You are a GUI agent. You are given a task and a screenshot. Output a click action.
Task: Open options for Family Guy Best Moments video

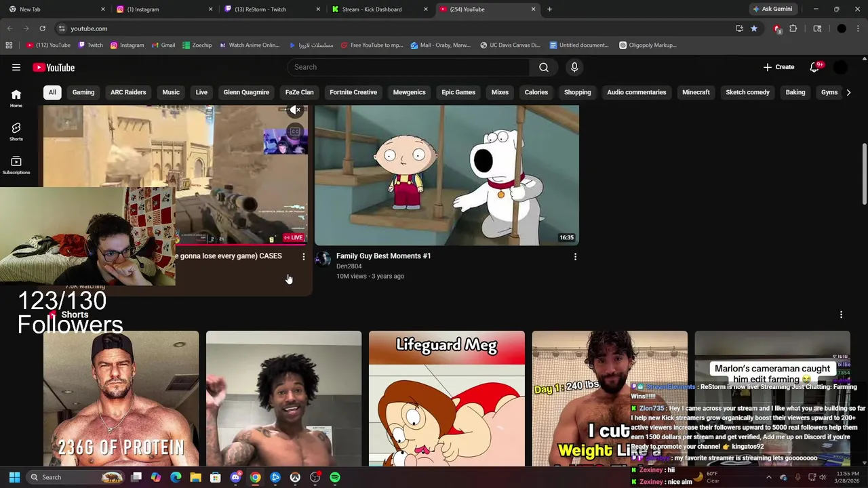[x=575, y=257]
